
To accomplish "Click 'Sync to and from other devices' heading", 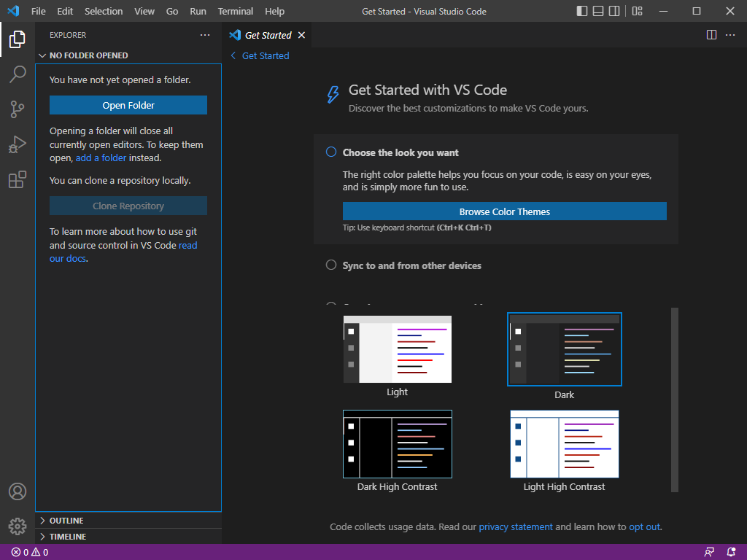I will [412, 265].
